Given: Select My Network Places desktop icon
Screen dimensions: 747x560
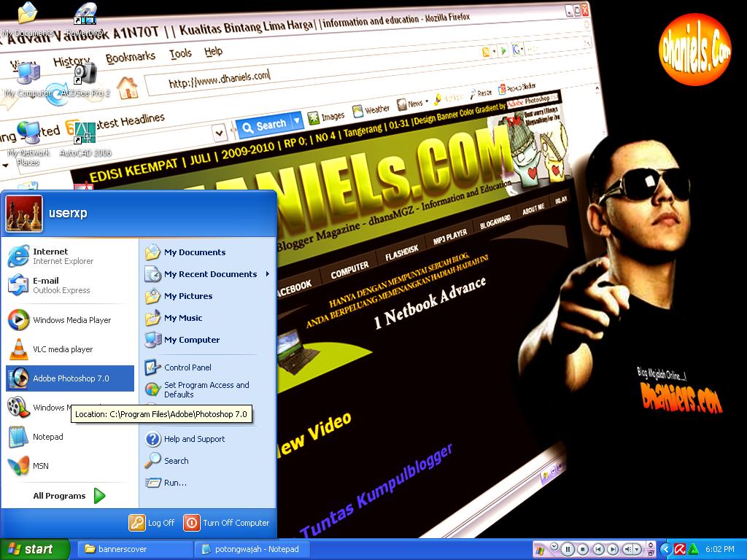Looking at the screenshot, I should [x=28, y=144].
